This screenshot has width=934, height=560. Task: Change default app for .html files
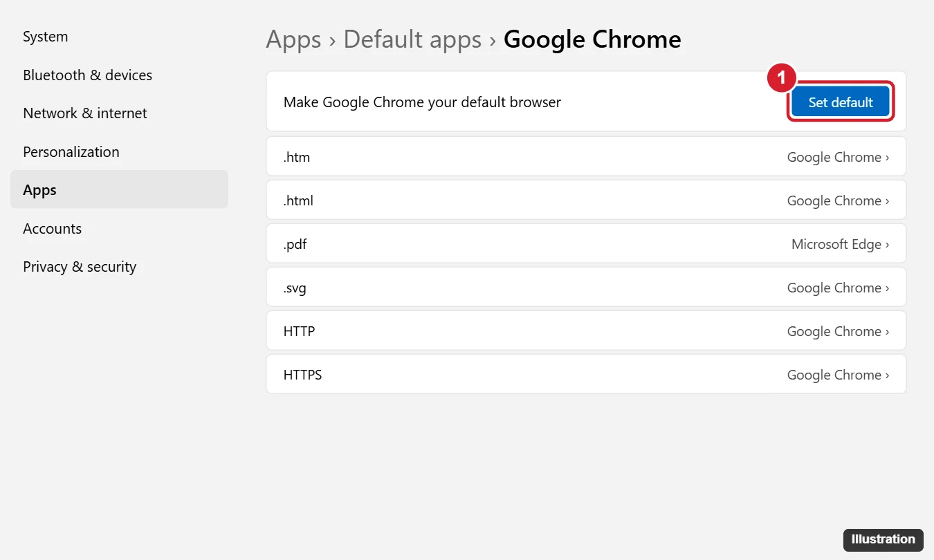pos(586,200)
